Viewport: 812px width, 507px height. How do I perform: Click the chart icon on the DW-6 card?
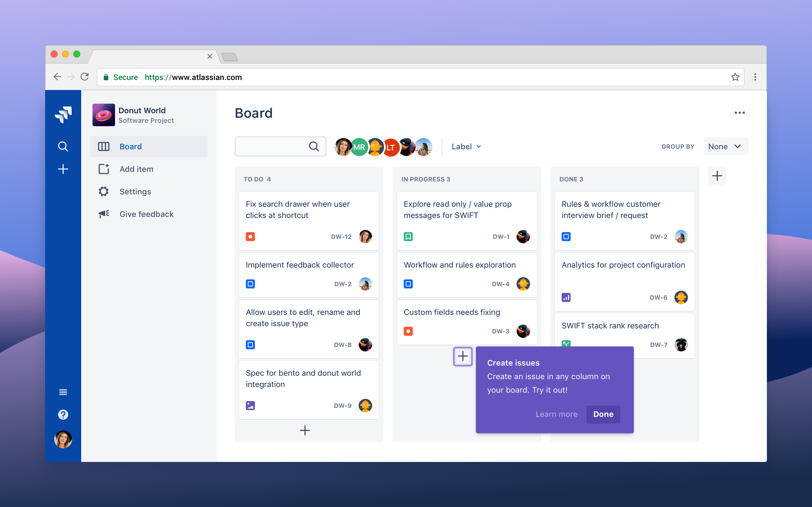[566, 297]
